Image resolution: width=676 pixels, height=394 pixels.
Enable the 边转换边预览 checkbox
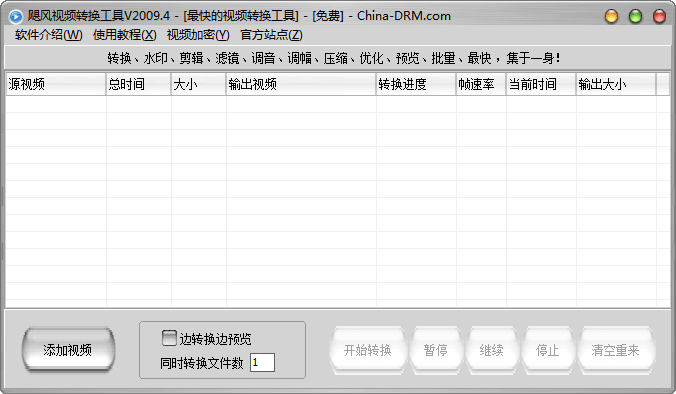[169, 338]
